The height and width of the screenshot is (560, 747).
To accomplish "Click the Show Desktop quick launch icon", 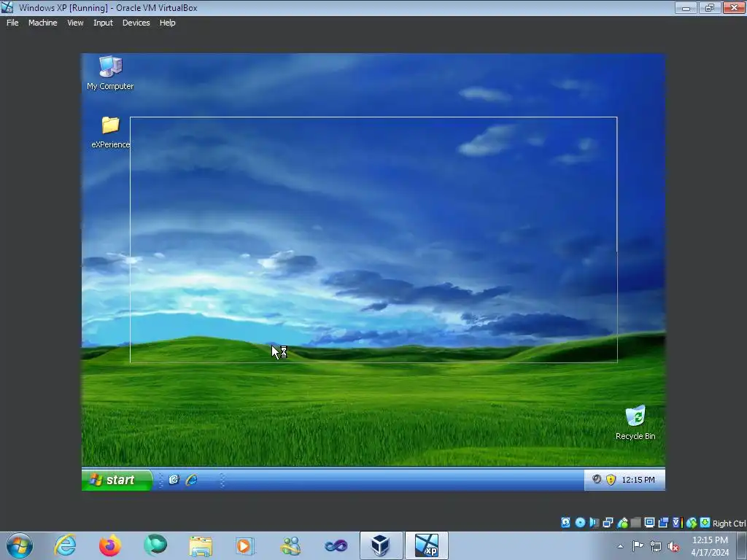I will (x=174, y=480).
